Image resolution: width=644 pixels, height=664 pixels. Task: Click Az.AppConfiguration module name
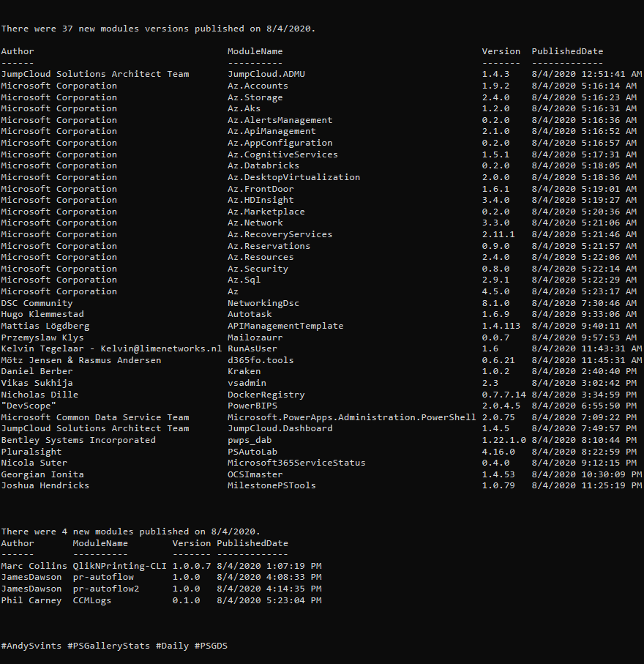coord(280,143)
